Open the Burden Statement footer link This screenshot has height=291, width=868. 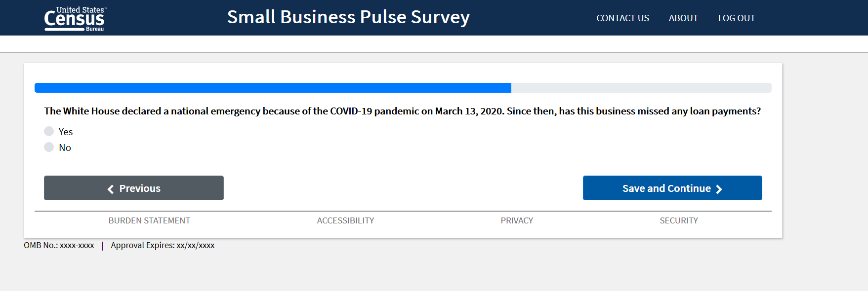tap(149, 220)
